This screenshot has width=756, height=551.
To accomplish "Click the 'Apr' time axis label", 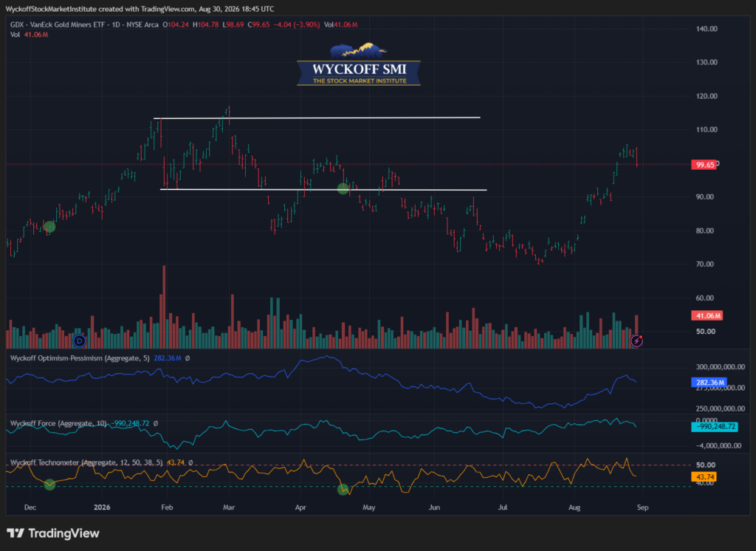I will pos(300,507).
